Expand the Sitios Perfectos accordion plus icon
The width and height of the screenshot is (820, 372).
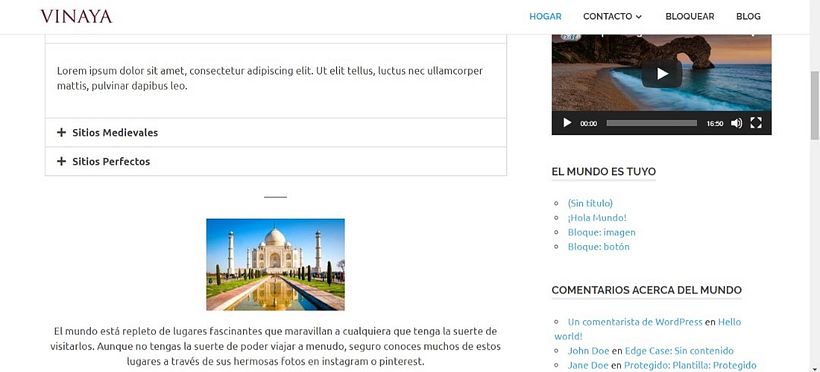[x=61, y=161]
